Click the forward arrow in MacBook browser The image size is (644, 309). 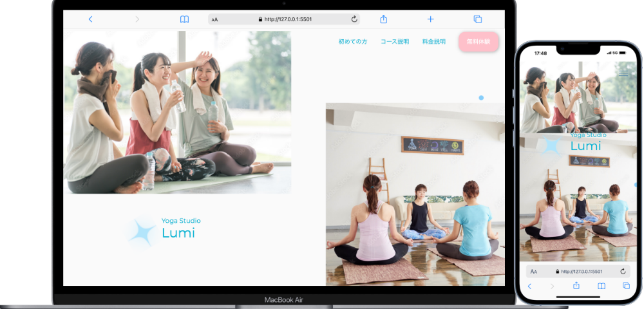(x=137, y=19)
